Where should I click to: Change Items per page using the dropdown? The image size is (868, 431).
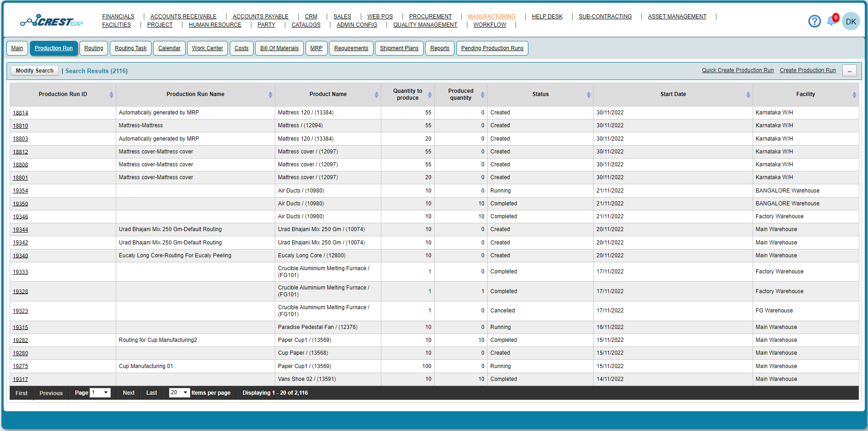tap(179, 393)
